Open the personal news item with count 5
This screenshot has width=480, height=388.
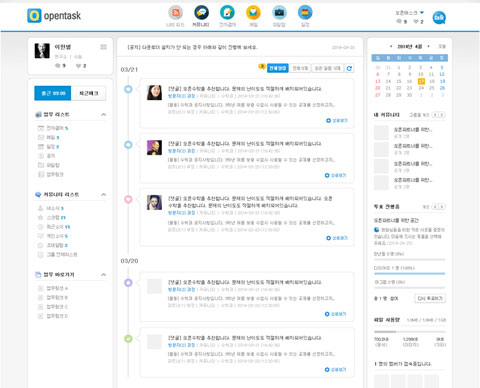pyautogui.click(x=53, y=236)
